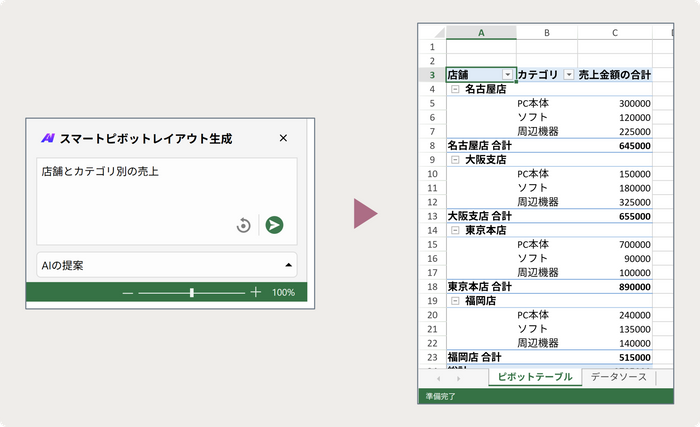Collapse the 名古屋店 group
The height and width of the screenshot is (427, 700).
[x=455, y=89]
